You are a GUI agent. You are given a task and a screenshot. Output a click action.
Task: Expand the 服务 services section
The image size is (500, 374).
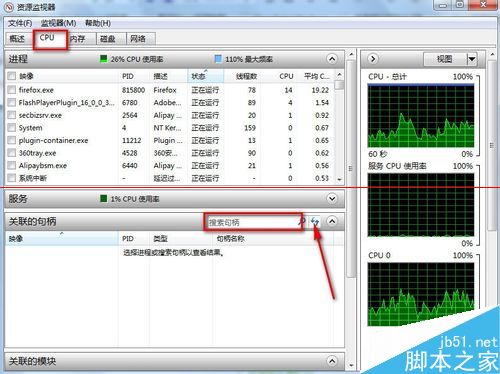(x=332, y=199)
